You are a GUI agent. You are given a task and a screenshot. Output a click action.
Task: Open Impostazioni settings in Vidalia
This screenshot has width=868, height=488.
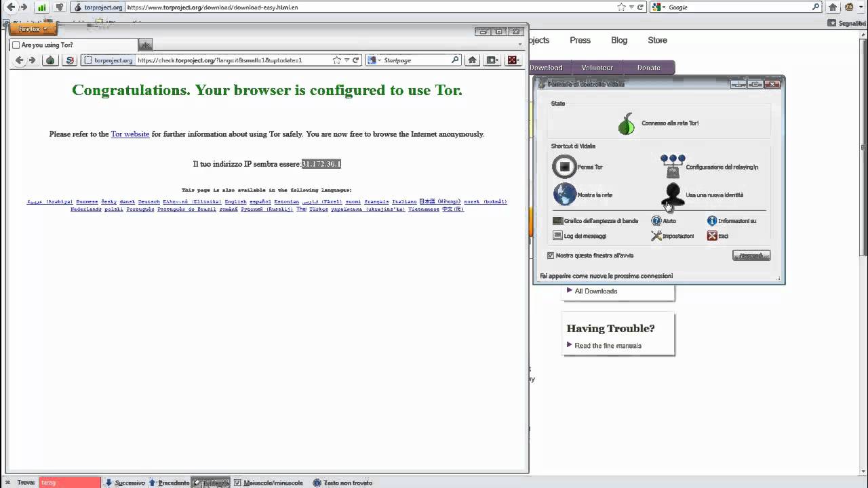(673, 236)
